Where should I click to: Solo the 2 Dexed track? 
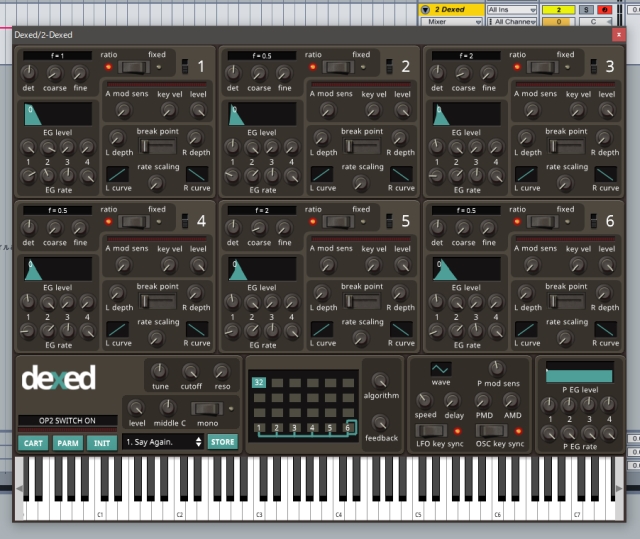588,9
